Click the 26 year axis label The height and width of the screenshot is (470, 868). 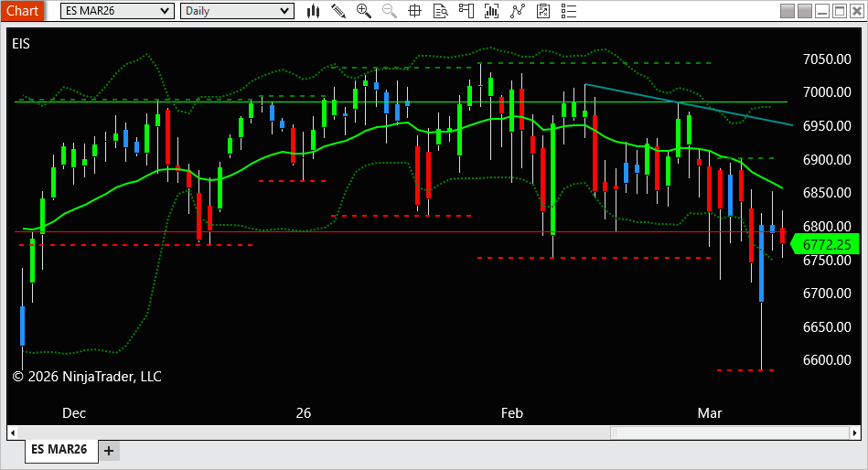point(304,413)
